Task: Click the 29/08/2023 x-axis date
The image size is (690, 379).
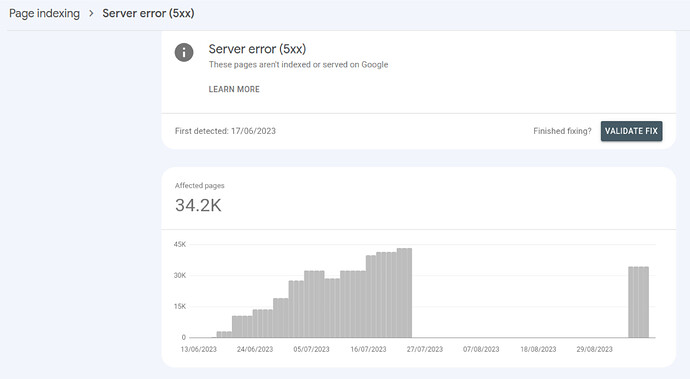Action: coord(594,349)
